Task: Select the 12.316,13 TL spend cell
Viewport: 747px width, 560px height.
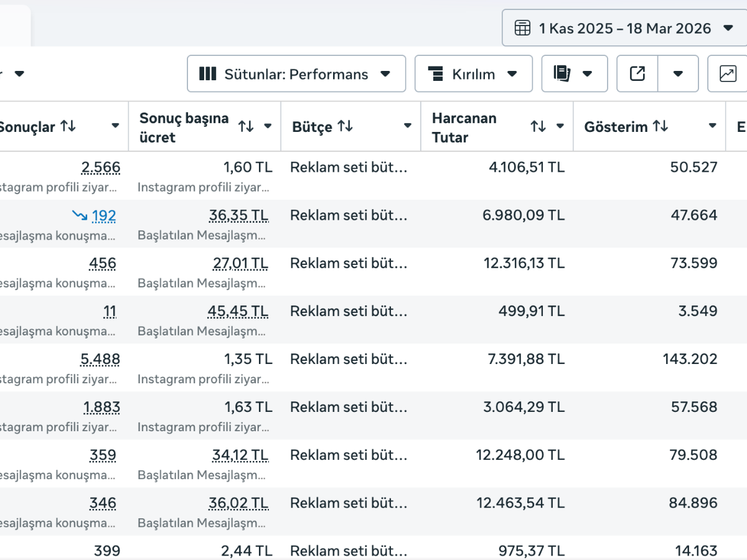Action: point(524,263)
